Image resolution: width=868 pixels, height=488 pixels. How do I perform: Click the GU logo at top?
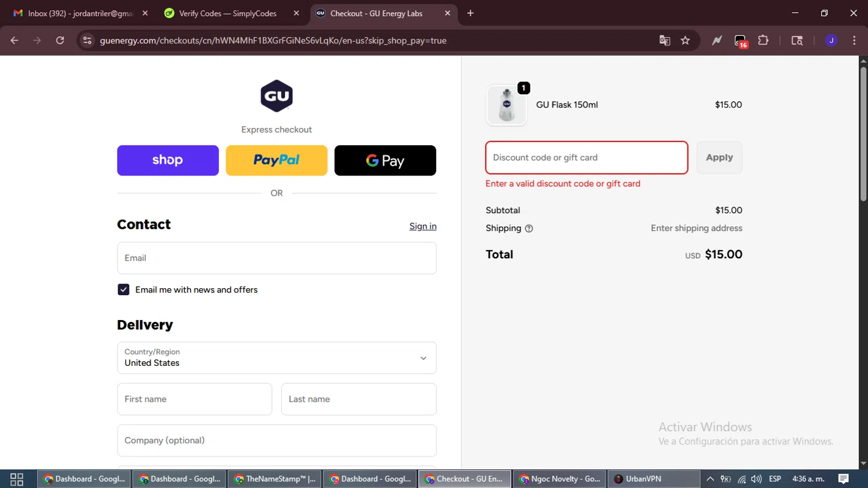tap(277, 96)
